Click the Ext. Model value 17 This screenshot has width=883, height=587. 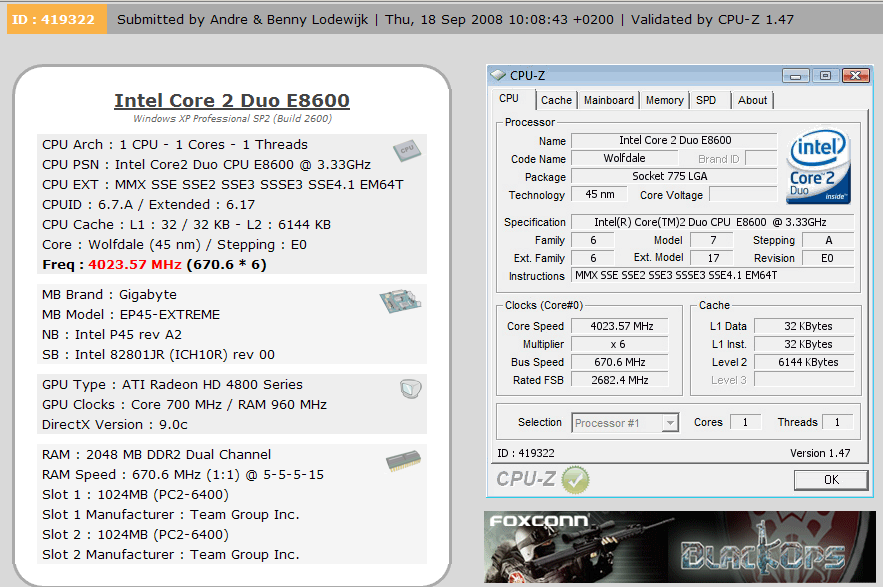pyautogui.click(x=712, y=258)
